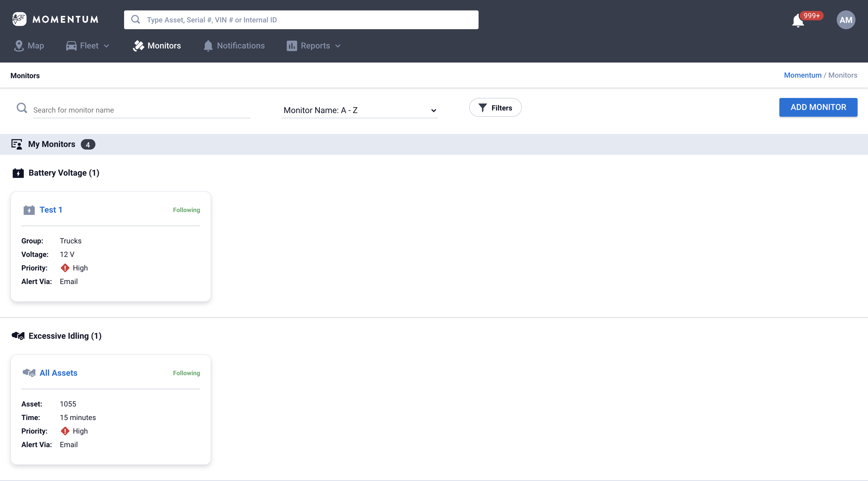
Task: Open the Filters button
Action: (495, 108)
